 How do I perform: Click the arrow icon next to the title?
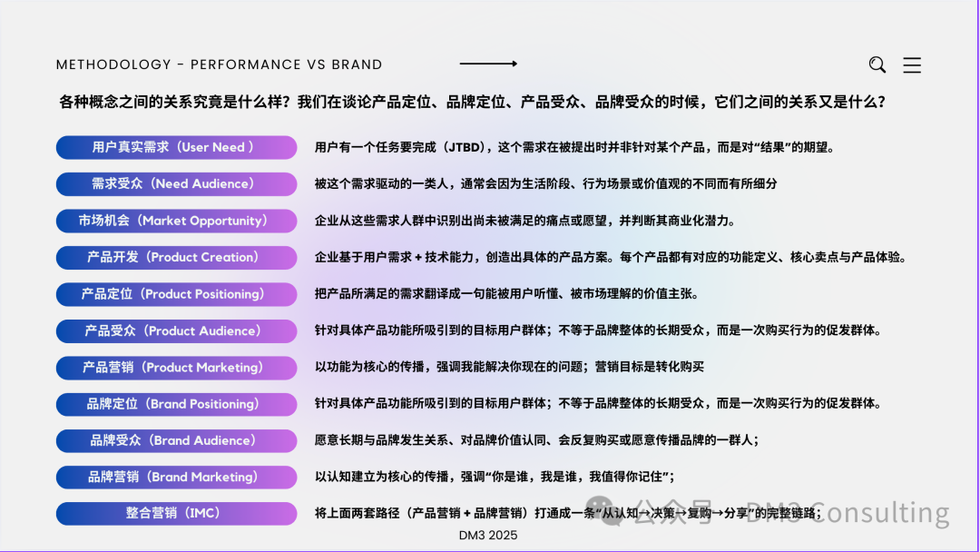(x=487, y=64)
